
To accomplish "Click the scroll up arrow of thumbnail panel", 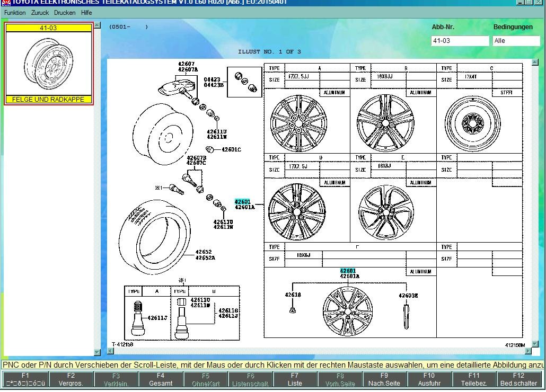I will point(97,25).
